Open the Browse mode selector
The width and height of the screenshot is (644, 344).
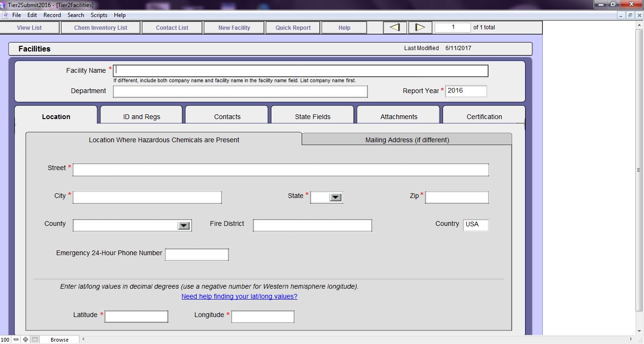[60, 339]
